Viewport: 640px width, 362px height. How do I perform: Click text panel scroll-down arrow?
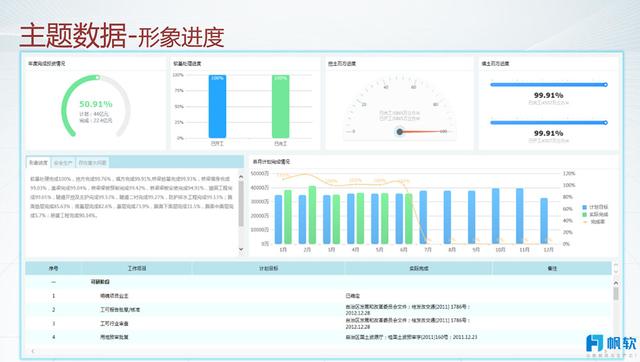pyautogui.click(x=241, y=249)
